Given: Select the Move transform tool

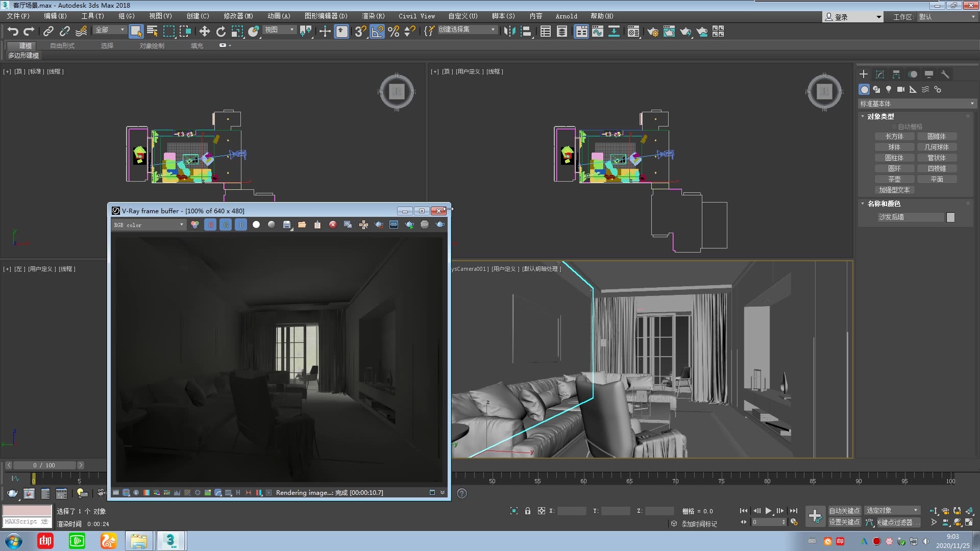Looking at the screenshot, I should coord(204,32).
